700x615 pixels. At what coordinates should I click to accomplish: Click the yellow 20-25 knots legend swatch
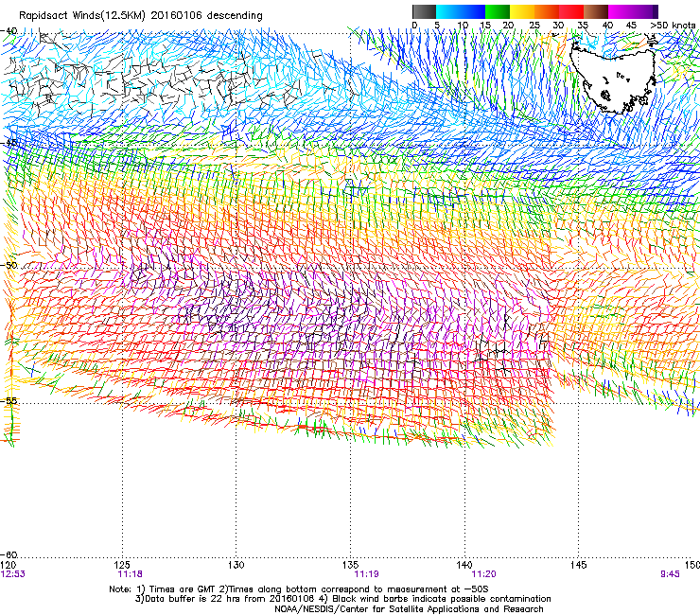[x=522, y=11]
